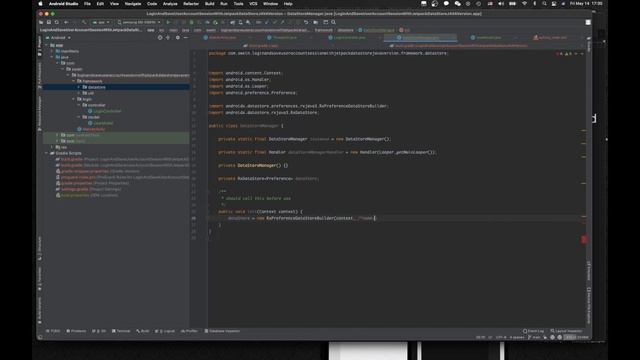Open the Layout Inspector button
This screenshot has height=360, width=640.
(x=567, y=331)
